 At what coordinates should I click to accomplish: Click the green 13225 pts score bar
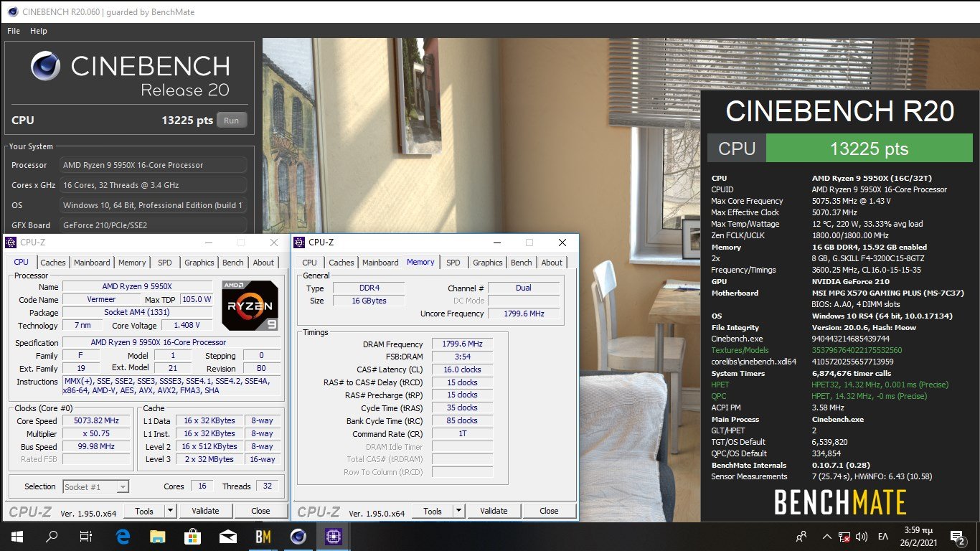tap(869, 149)
